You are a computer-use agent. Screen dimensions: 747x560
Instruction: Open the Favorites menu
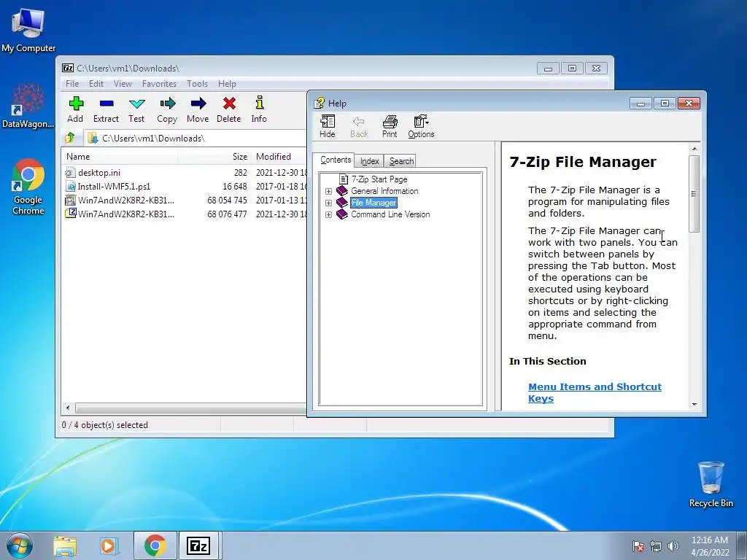[159, 84]
